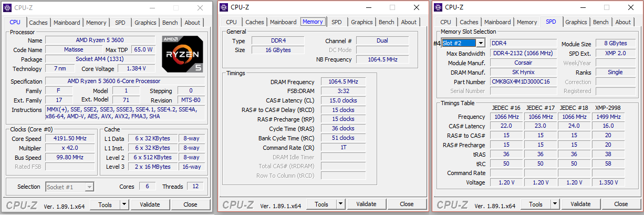This screenshot has height=215, width=644.
Task: Click the processor Name field AMD Ryzen 5 3600
Action: pyautogui.click(x=100, y=40)
